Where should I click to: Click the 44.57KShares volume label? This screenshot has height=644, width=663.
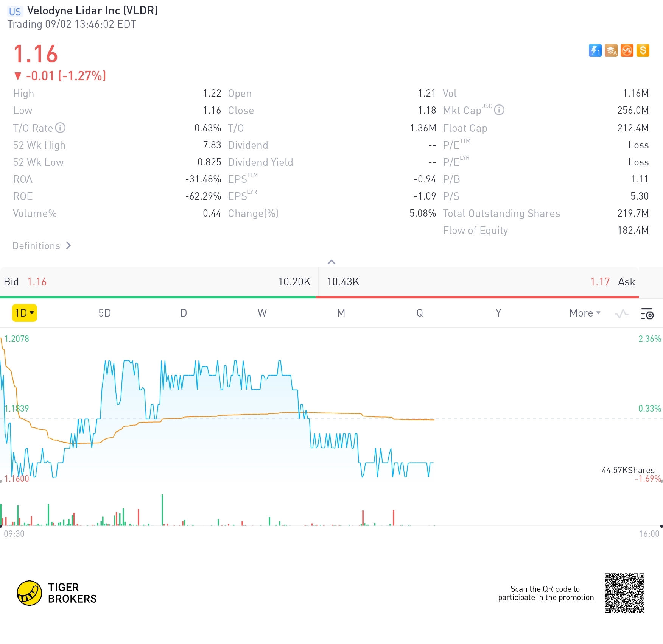point(628,470)
